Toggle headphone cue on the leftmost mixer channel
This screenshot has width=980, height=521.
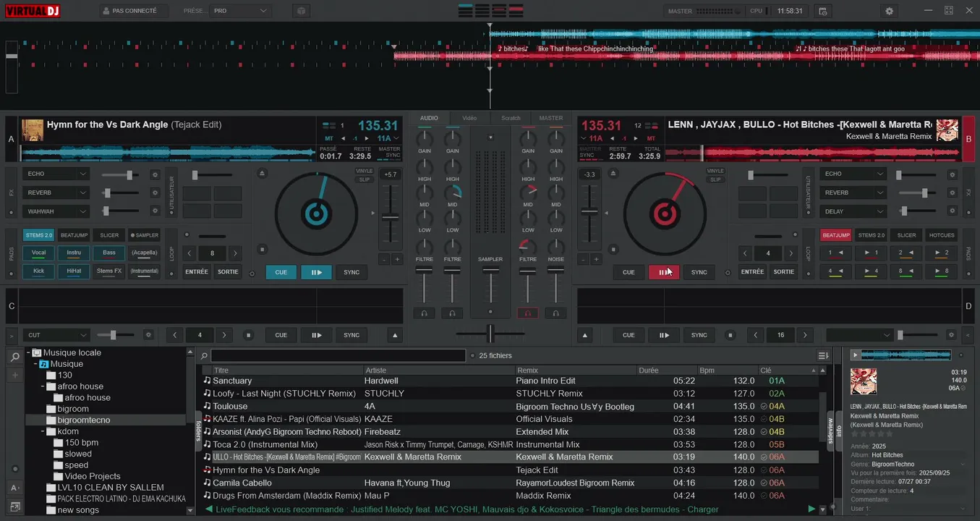point(425,313)
